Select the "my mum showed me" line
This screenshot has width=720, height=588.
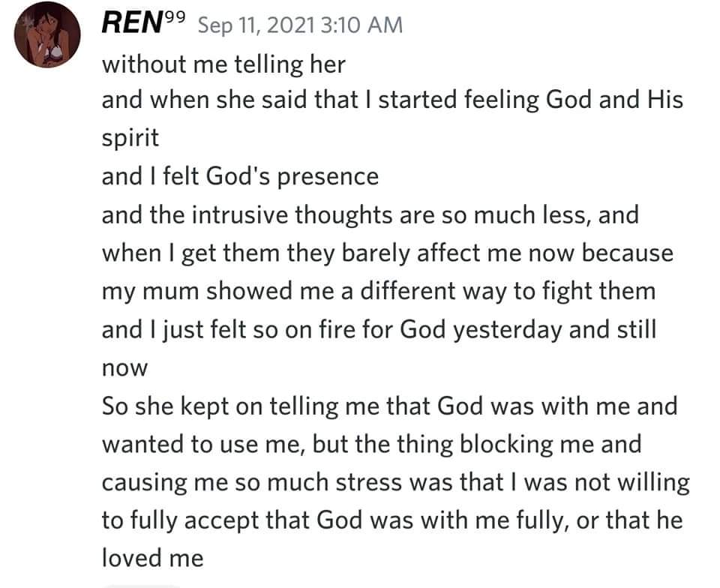[x=378, y=291]
